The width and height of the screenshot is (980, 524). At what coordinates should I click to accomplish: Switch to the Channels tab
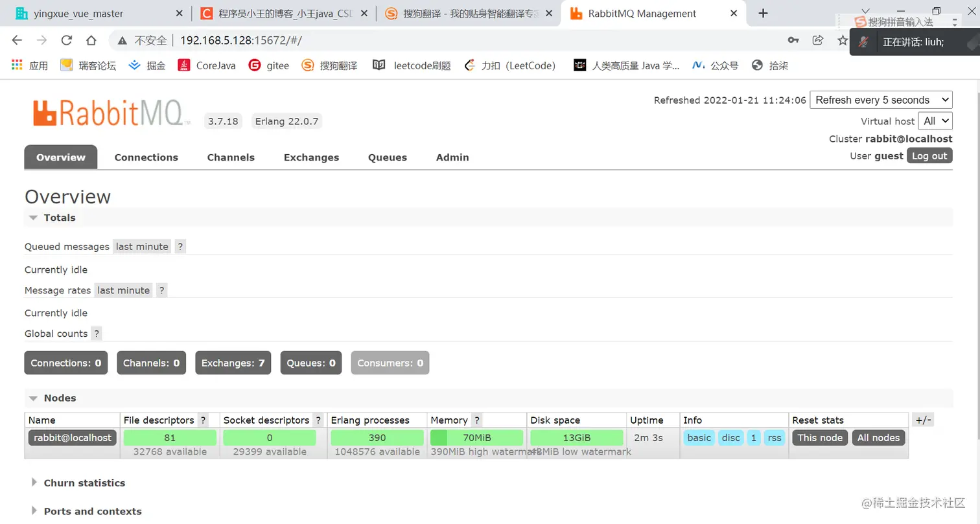(231, 157)
